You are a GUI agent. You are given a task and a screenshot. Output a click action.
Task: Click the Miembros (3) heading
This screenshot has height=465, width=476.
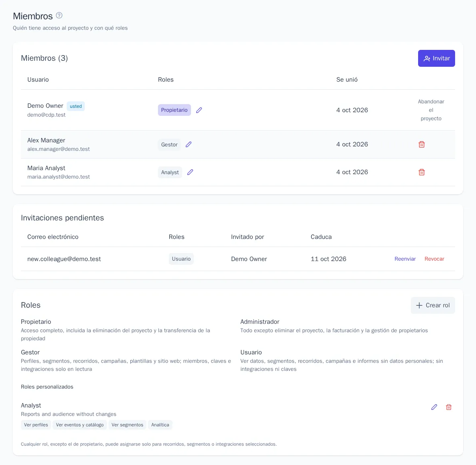(44, 58)
